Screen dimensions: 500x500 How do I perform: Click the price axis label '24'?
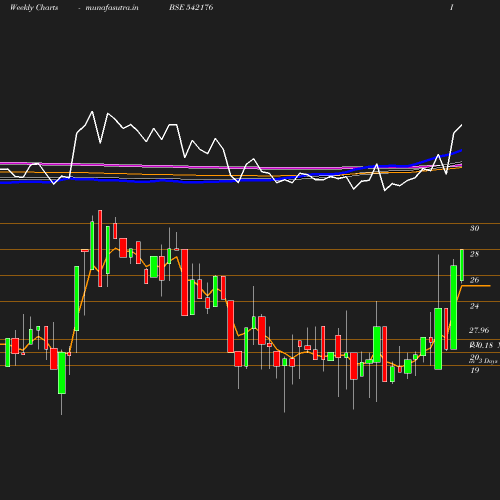pyautogui.click(x=474, y=306)
